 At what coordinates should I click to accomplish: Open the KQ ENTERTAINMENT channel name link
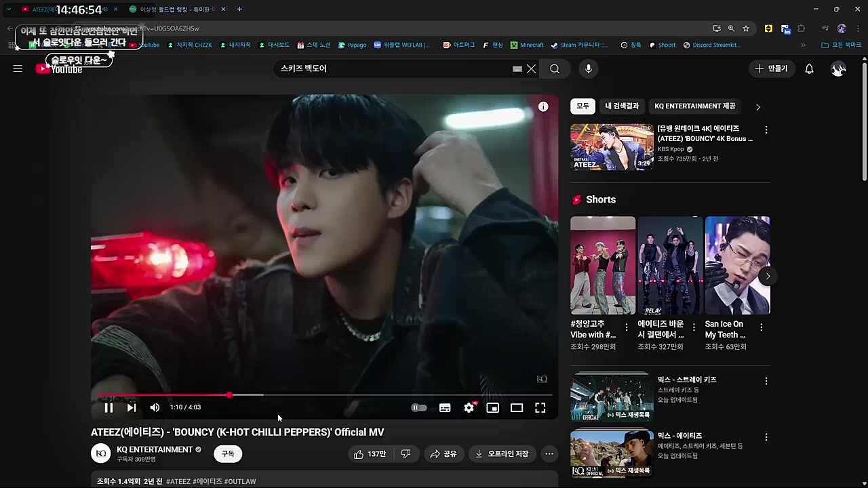[155, 449]
